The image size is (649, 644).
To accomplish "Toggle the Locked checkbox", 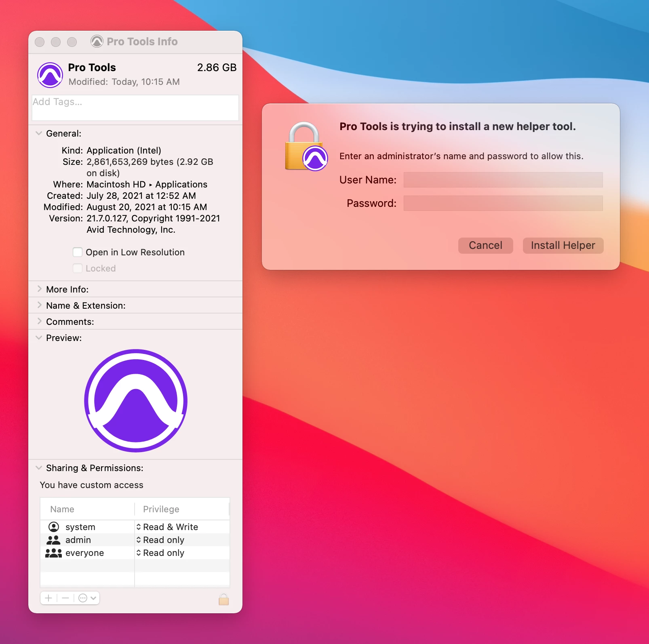I will (x=78, y=268).
